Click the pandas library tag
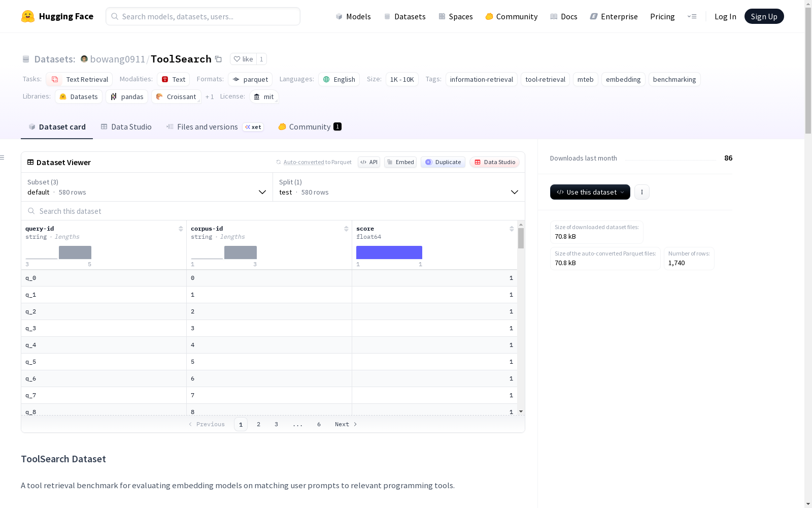Image resolution: width=812 pixels, height=508 pixels. tap(127, 97)
